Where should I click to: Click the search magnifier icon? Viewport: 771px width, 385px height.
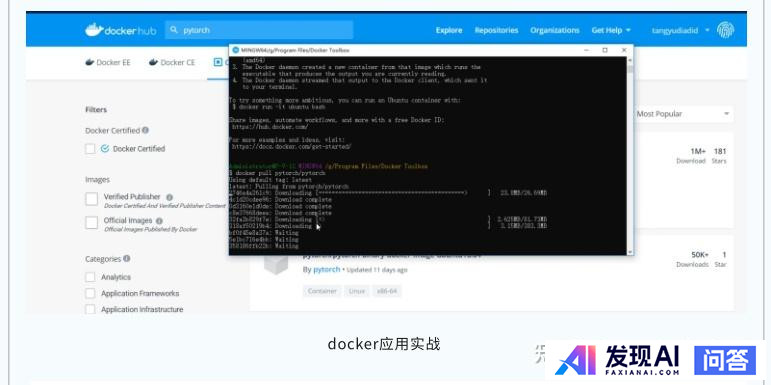click(174, 30)
